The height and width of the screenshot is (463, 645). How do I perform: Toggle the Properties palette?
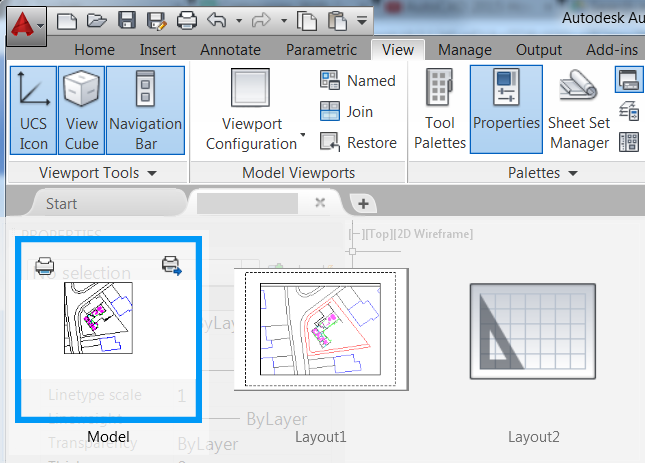click(x=506, y=109)
